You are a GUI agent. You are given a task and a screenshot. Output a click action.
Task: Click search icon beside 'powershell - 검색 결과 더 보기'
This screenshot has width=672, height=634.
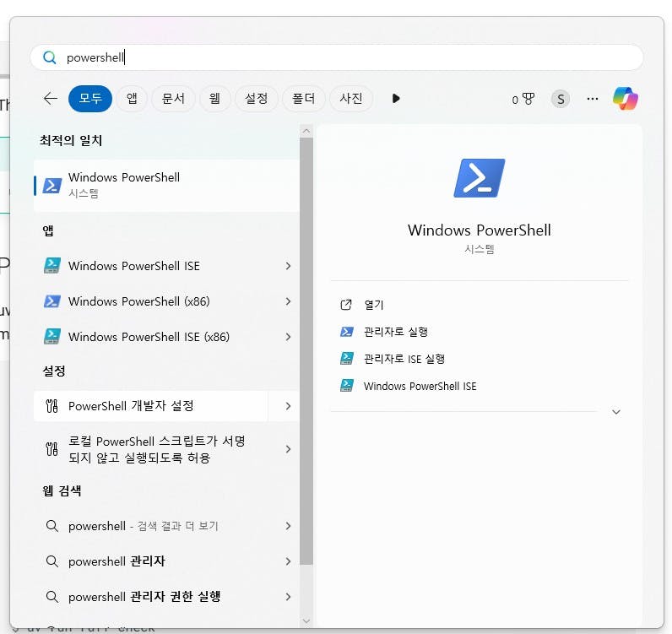[51, 526]
